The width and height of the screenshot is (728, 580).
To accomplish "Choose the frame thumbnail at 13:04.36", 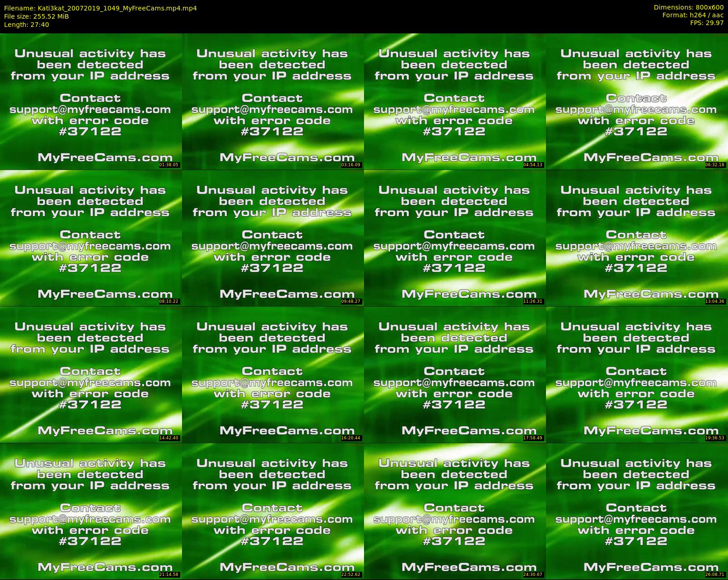I will tap(637, 238).
